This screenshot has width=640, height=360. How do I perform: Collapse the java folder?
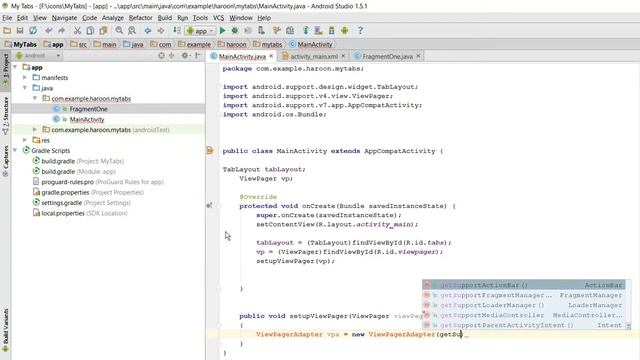(25, 88)
